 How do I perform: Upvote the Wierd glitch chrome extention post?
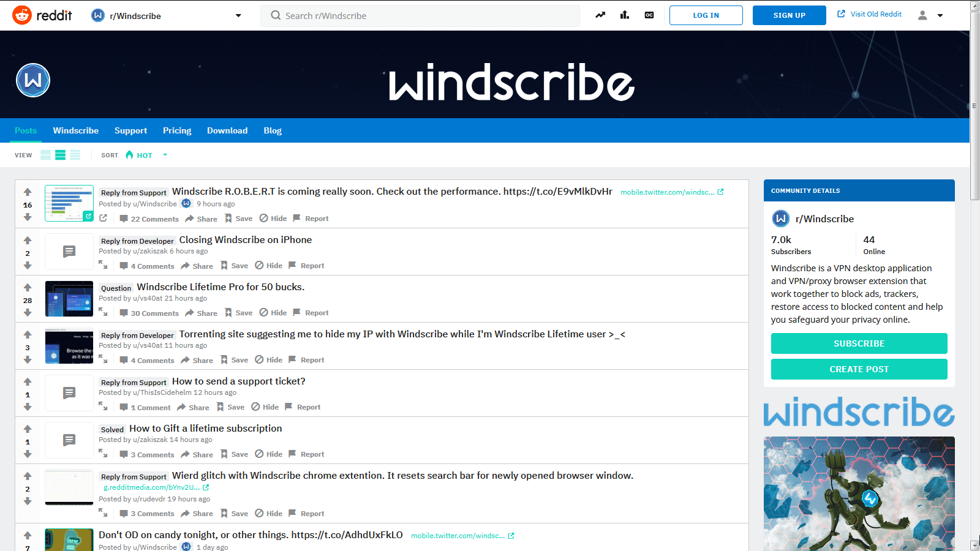(28, 476)
